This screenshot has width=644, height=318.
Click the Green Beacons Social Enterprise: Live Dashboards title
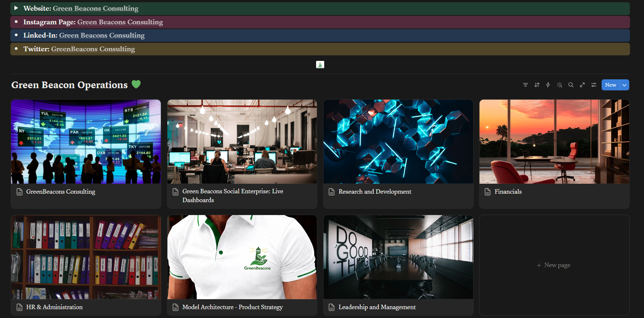coord(233,196)
